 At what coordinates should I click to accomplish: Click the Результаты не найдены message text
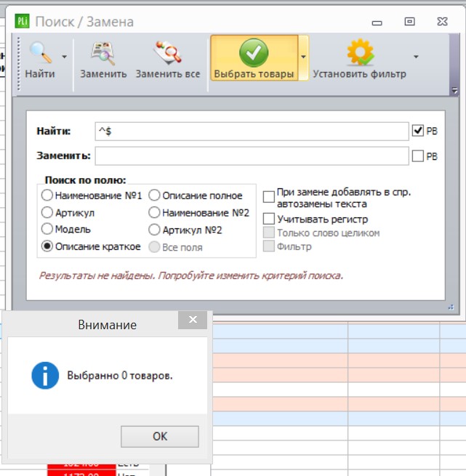pyautogui.click(x=191, y=275)
